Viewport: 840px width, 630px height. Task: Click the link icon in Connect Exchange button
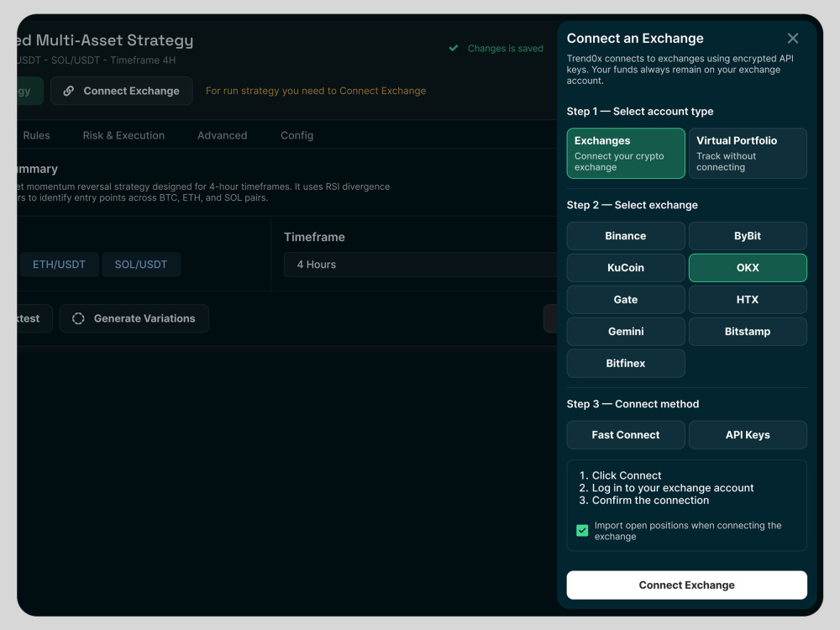(69, 91)
